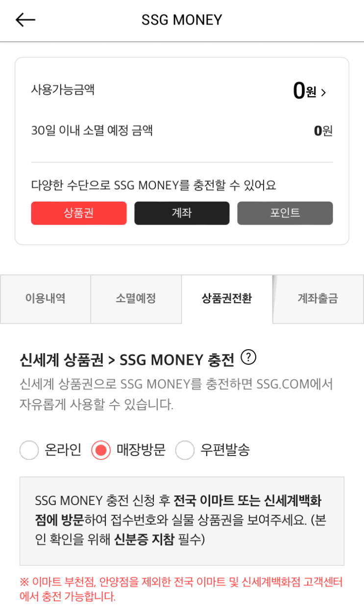Tap the 다양한 수단으로 충전 description line

pyautogui.click(x=153, y=185)
